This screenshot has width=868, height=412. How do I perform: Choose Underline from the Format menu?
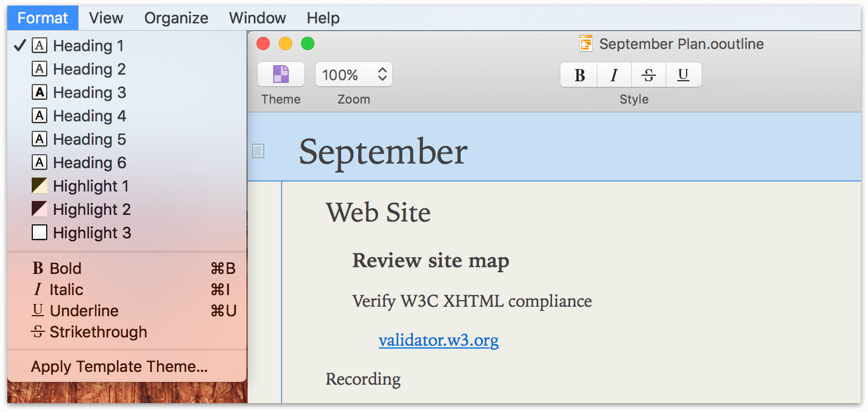coord(127,311)
